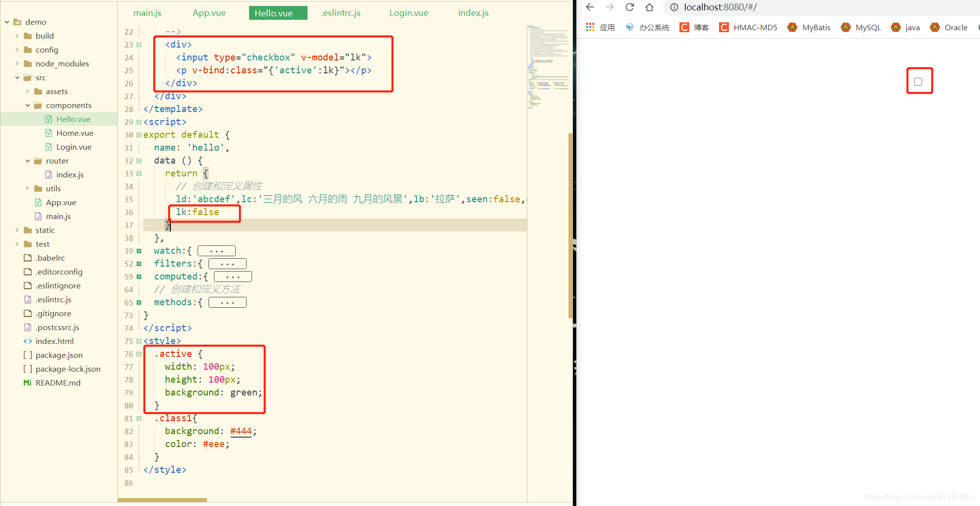Reload the localhost page
The width and height of the screenshot is (980, 506).
click(629, 7)
